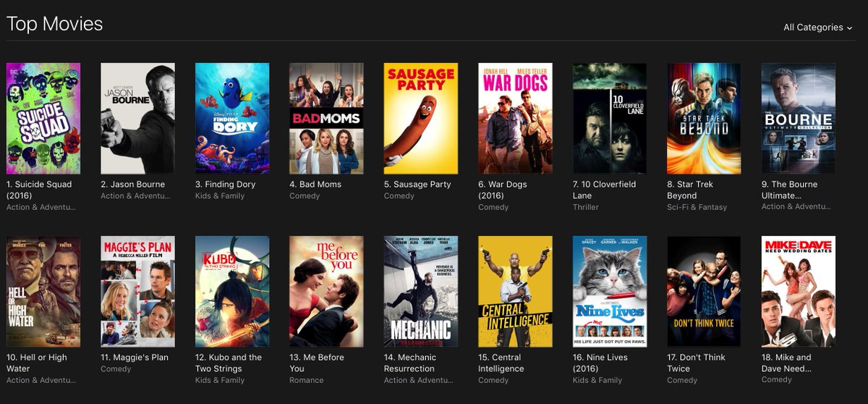Click 'Comedy' genre under Maggie's Plan
868x404 pixels.
tap(116, 369)
